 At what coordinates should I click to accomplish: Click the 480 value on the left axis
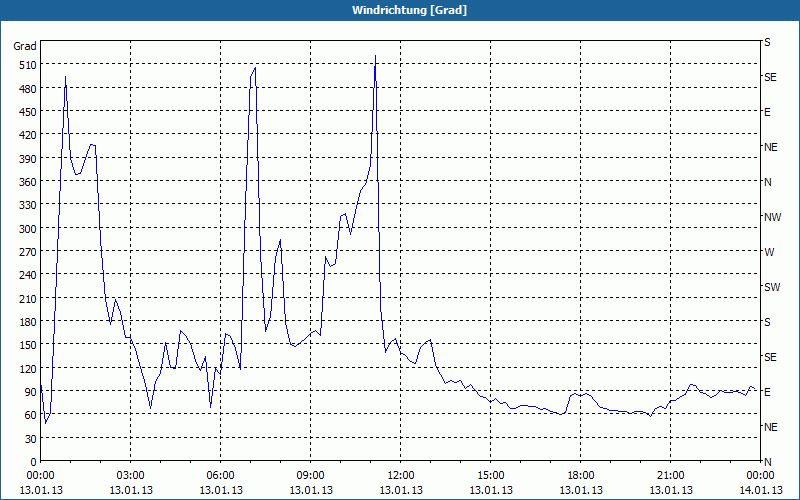(x=28, y=89)
